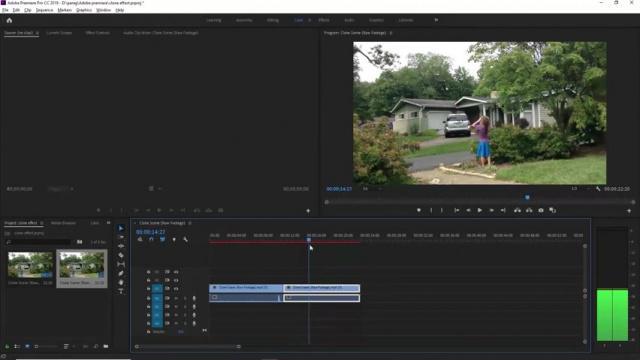Go to Out point in Program monitor
This screenshot has height=360, width=640.
(x=503, y=210)
